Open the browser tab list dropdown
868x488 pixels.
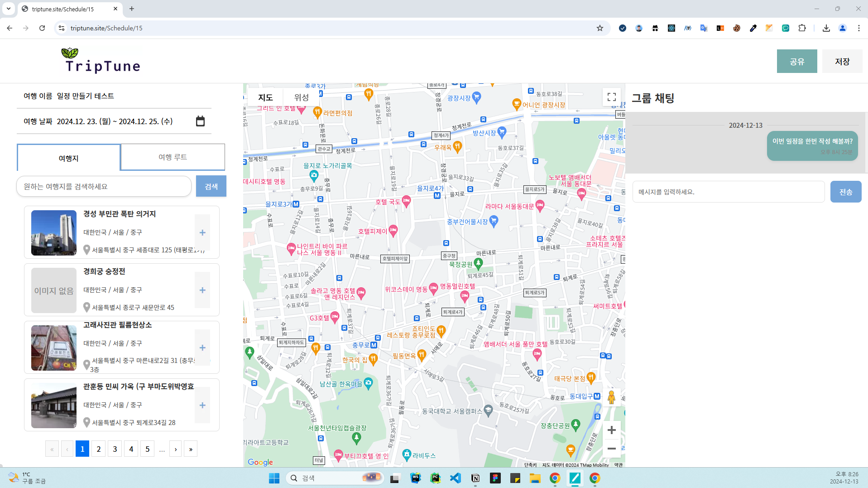click(x=9, y=9)
